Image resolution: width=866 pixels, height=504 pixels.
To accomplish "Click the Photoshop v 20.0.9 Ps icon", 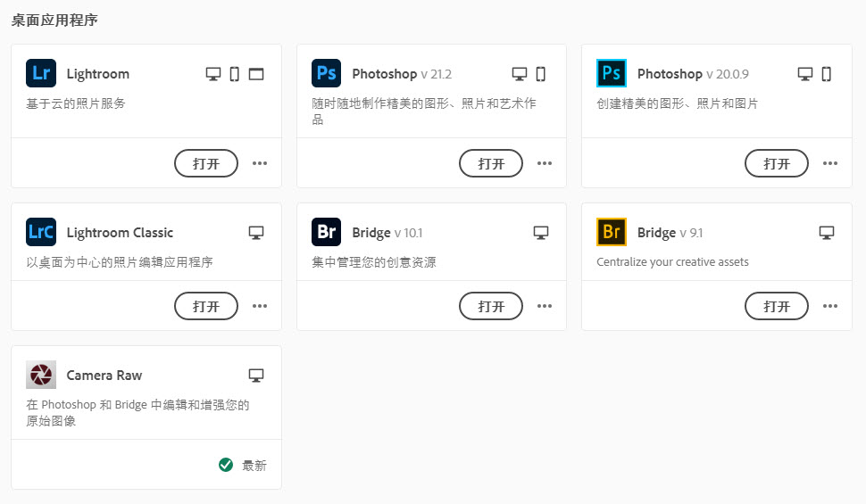I will 612,73.
